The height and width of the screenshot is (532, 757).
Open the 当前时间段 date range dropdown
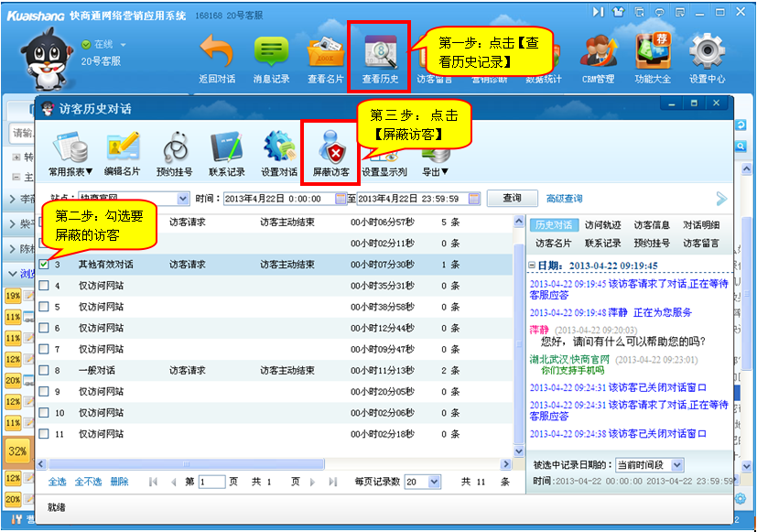click(651, 465)
